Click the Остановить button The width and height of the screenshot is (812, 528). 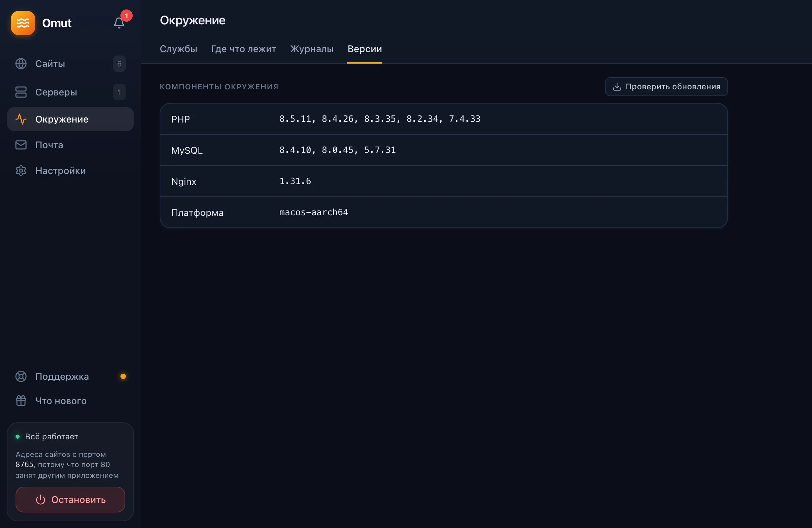[x=70, y=500]
